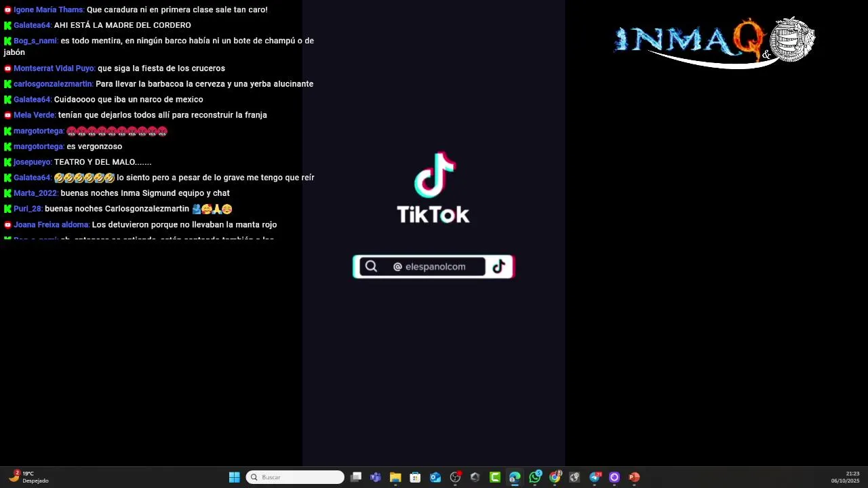
Task: Open the globe icon app beside Chrome
Action: pos(574,477)
